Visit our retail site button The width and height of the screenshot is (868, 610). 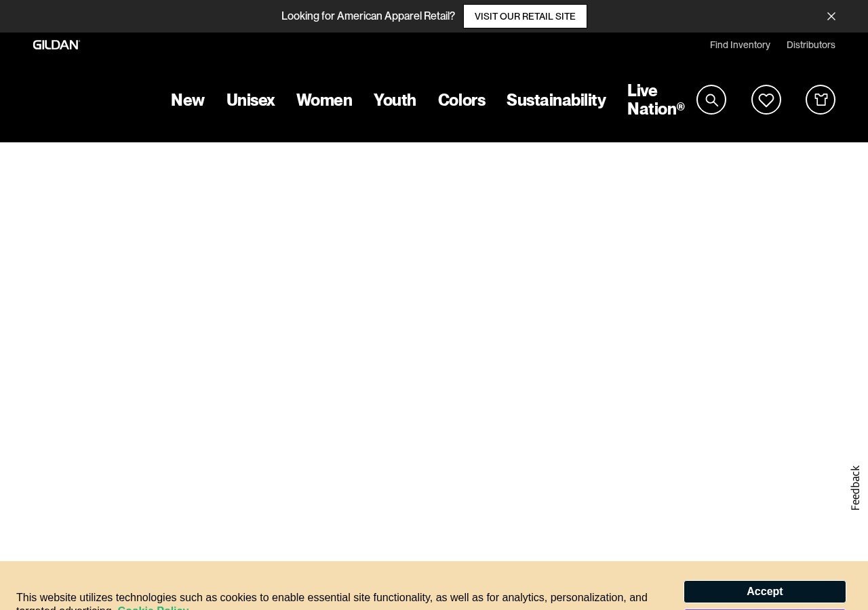[x=525, y=16]
